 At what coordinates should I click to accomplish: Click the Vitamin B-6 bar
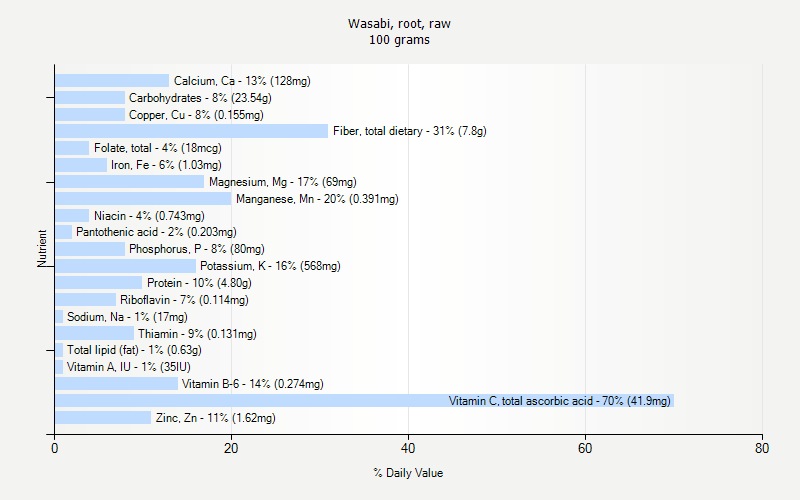coord(117,384)
